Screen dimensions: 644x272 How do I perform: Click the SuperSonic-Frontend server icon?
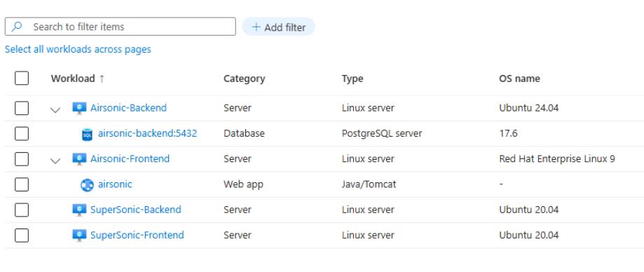pyautogui.click(x=79, y=236)
